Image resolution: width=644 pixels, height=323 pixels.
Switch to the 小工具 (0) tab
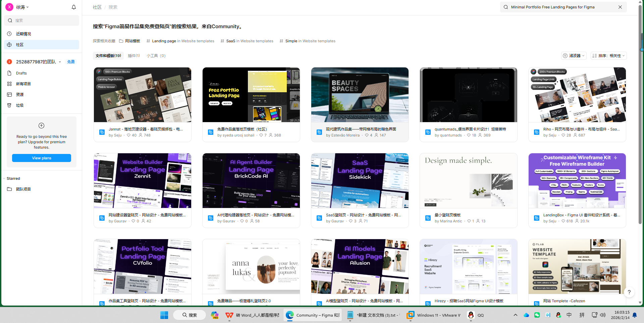156,56
